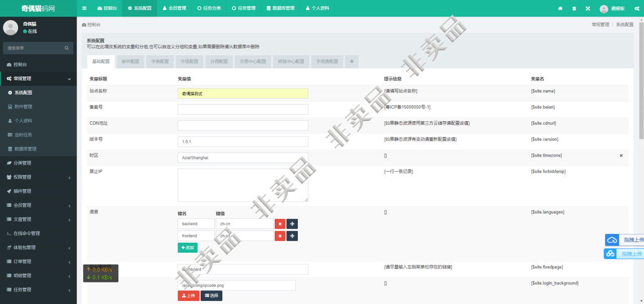Focus the 版本号 input field
This screenshot has height=304, width=644.
(x=243, y=141)
